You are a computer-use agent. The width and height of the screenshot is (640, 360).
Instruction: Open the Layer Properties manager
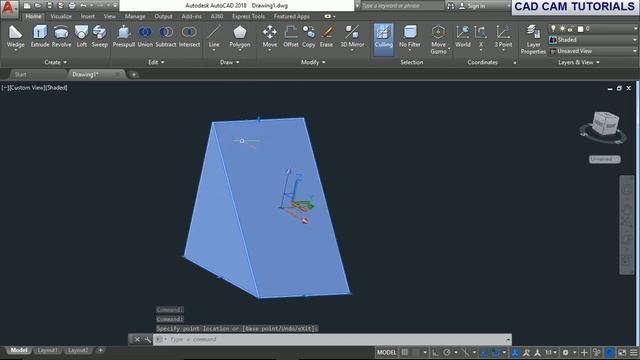533,39
